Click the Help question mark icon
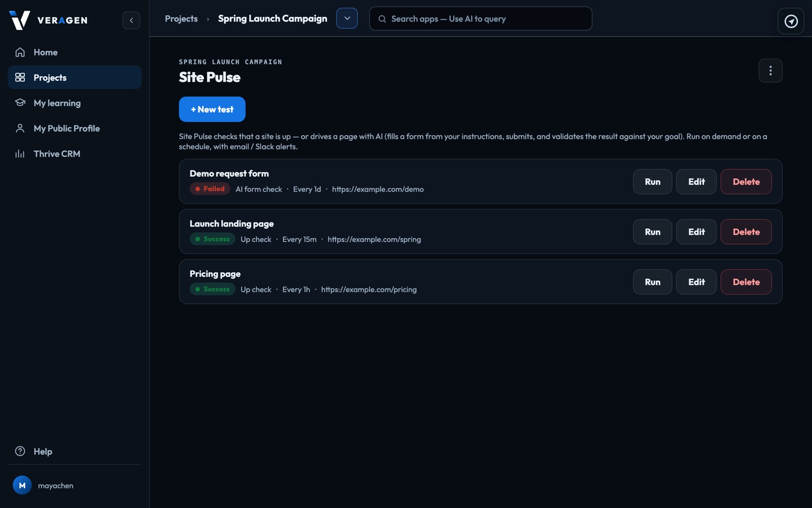Viewport: 812px width, 508px height. click(20, 451)
